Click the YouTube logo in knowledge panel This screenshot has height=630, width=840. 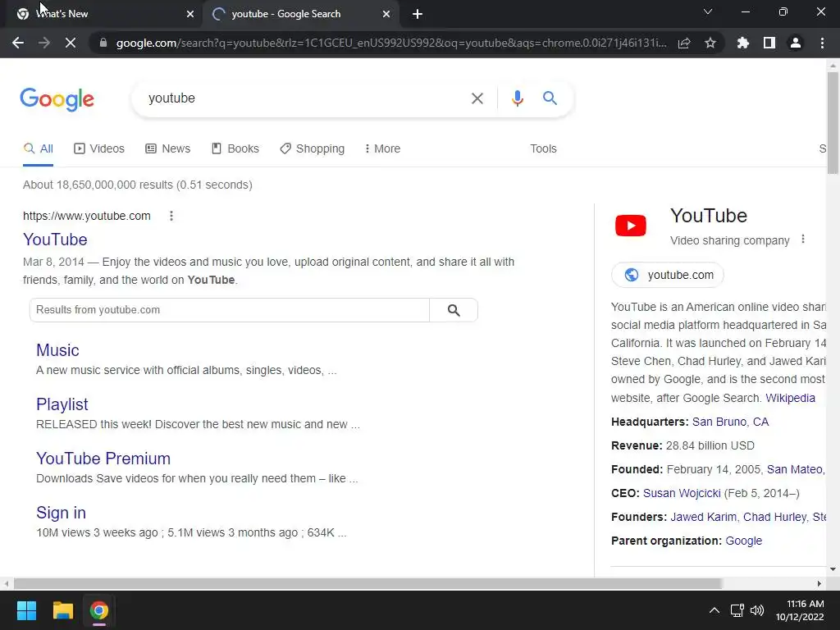click(x=631, y=226)
